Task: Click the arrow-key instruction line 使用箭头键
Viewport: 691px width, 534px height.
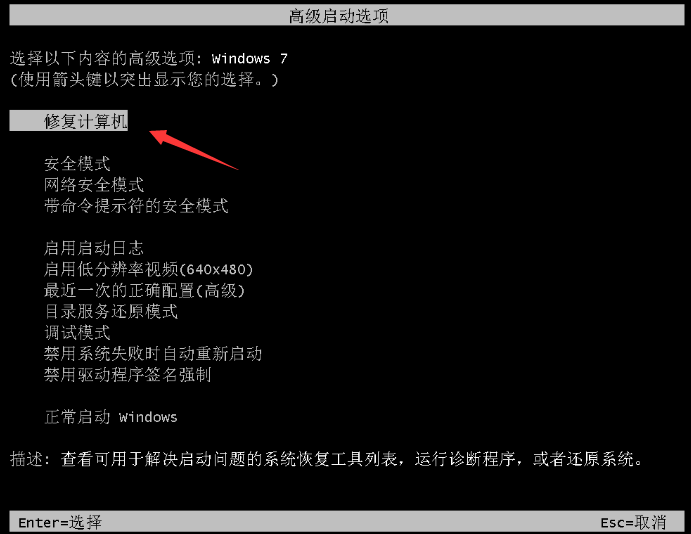Action: coord(145,80)
